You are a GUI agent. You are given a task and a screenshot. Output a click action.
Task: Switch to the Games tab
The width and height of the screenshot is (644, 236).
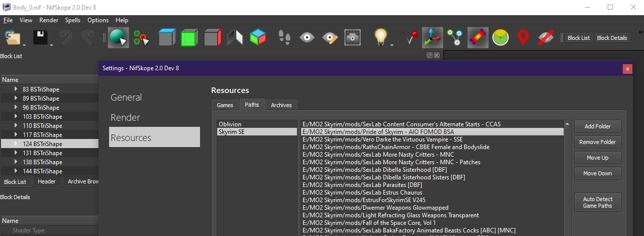[x=225, y=105]
